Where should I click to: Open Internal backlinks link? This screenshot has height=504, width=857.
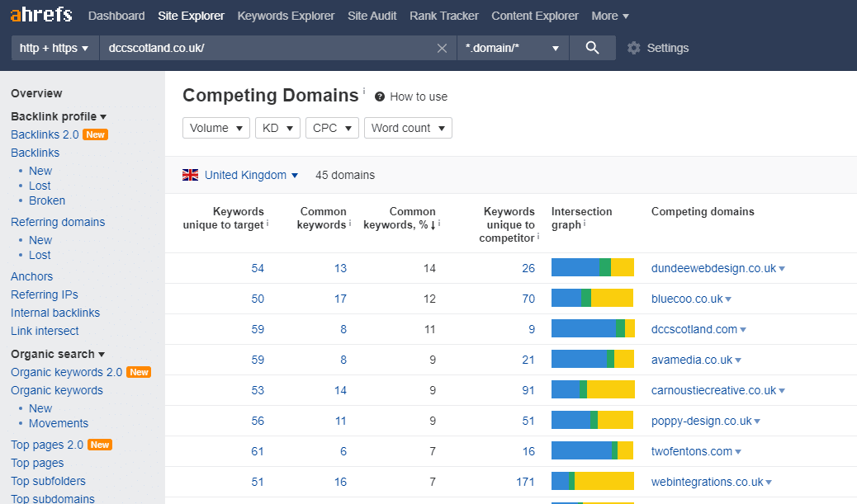pyautogui.click(x=55, y=313)
